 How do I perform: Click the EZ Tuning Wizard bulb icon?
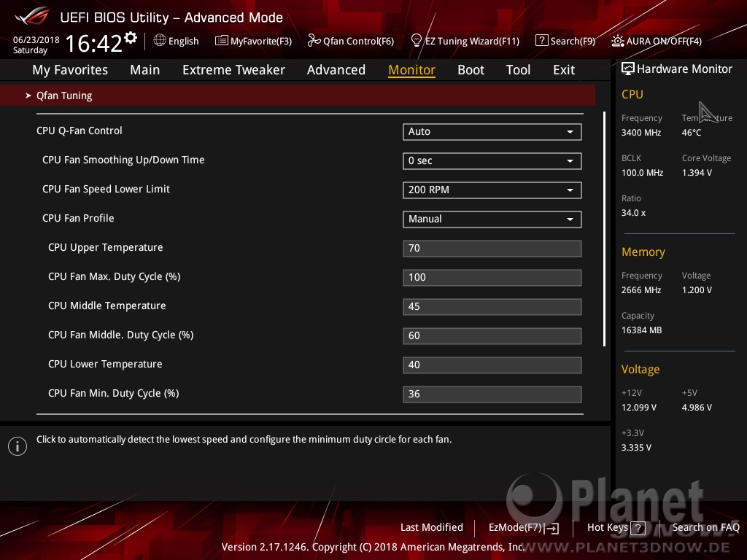[417, 41]
